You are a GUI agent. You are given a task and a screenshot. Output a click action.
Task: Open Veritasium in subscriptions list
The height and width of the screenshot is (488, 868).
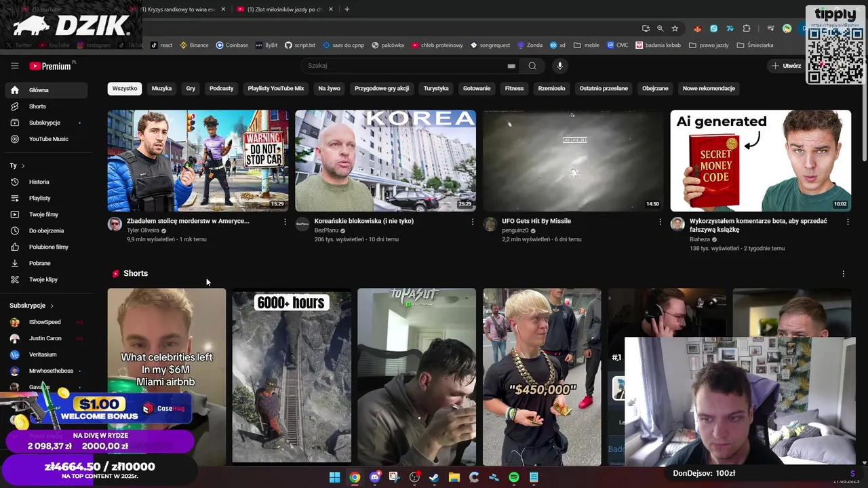(46, 354)
